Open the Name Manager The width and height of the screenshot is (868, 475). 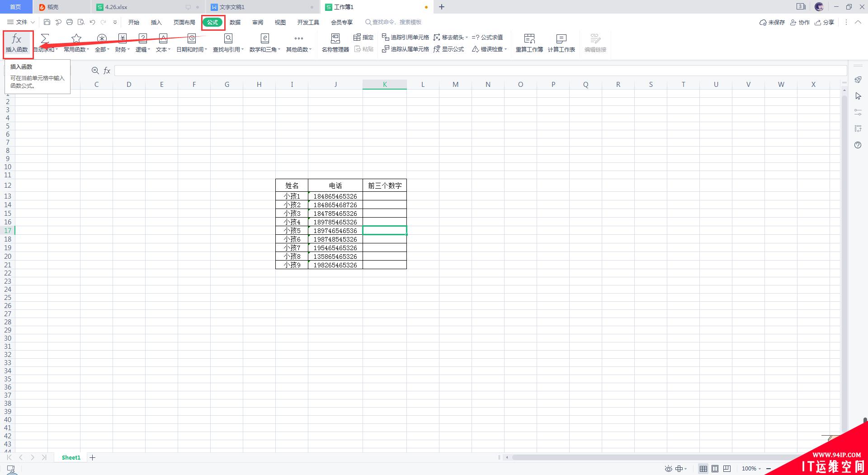click(335, 43)
